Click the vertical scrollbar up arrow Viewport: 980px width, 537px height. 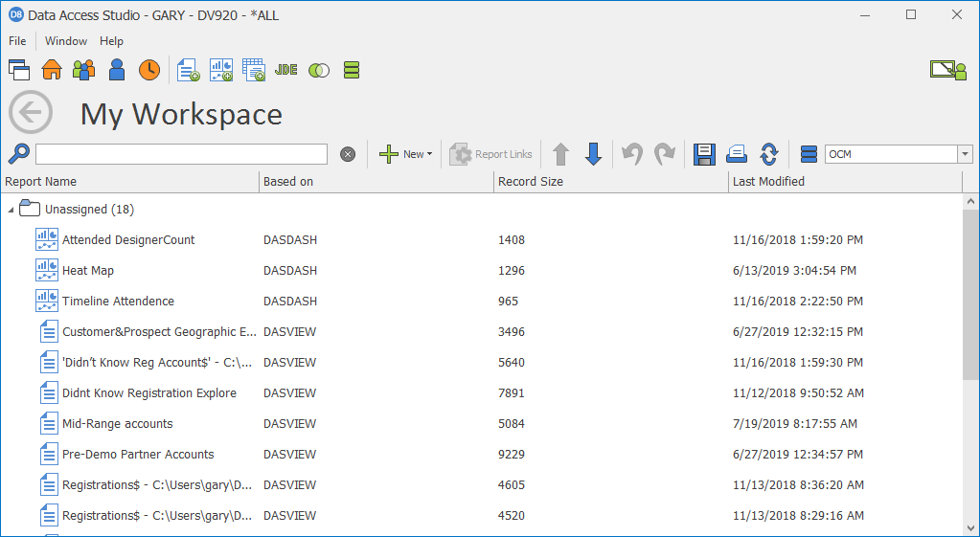[x=970, y=201]
